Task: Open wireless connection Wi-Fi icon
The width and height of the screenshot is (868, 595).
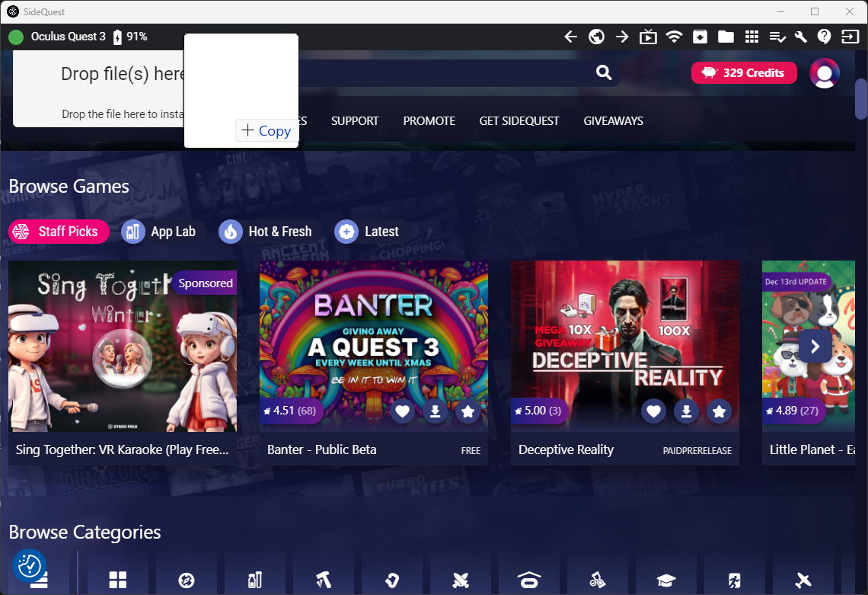Action: [674, 37]
